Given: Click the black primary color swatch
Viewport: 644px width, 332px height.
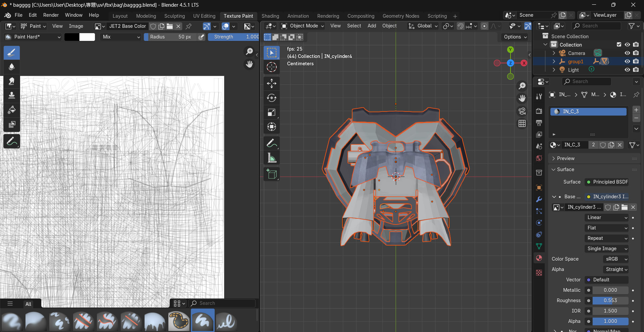Looking at the screenshot, I should click(x=72, y=37).
